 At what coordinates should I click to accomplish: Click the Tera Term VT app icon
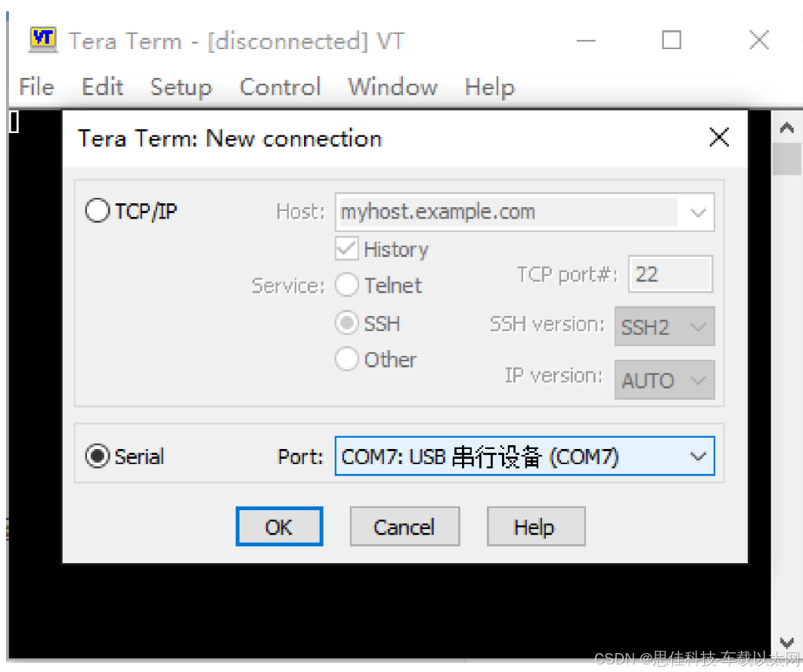point(43,39)
